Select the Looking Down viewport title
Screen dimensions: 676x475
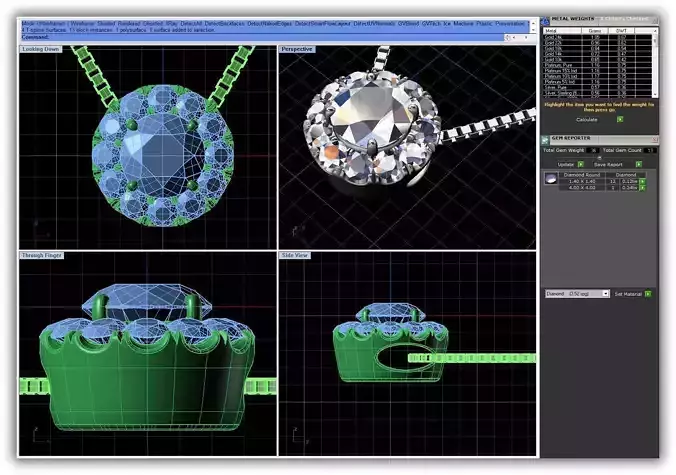point(41,49)
